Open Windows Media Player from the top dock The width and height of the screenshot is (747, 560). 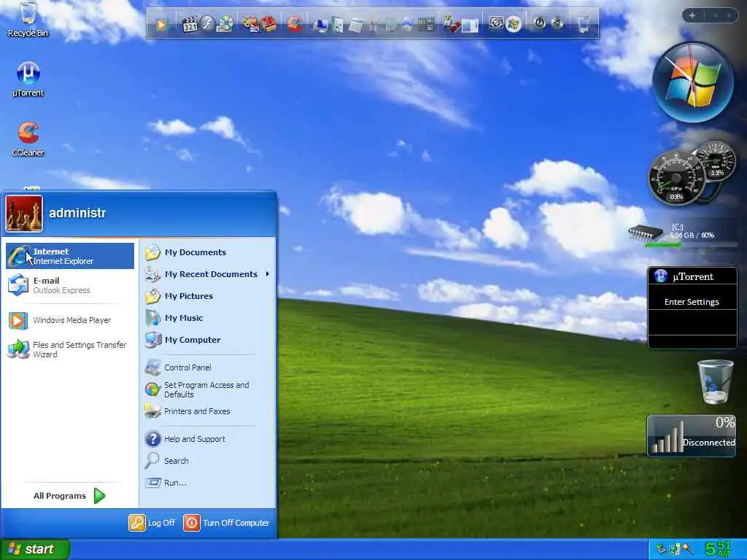click(x=161, y=24)
